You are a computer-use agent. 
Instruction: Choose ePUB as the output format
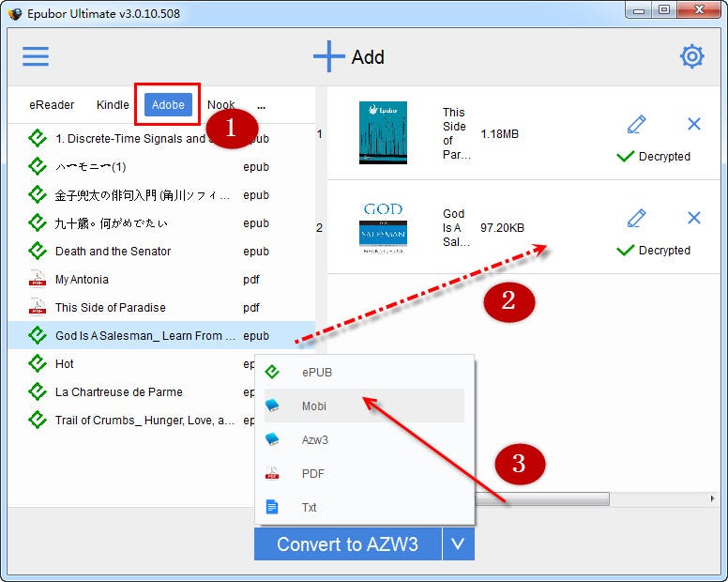pos(364,372)
